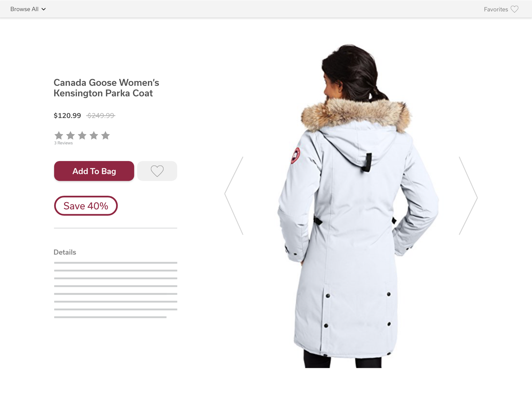Open the Browse All menu
Screen dimensions: 532x394
point(28,9)
